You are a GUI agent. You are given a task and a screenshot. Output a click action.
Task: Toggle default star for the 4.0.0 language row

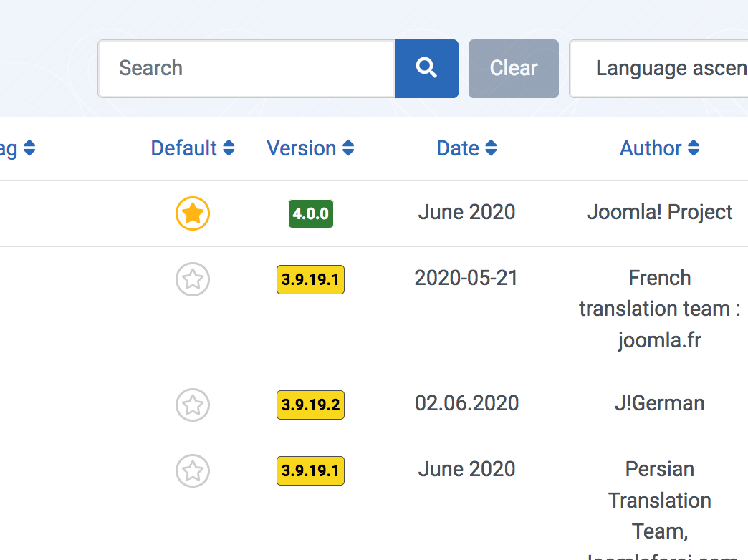pos(193,213)
